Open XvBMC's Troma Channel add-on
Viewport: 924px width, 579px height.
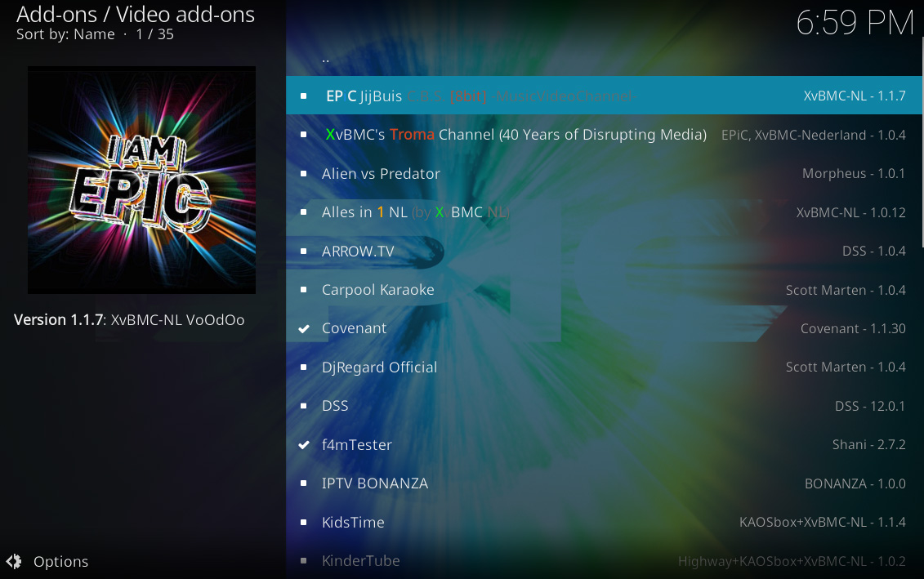tap(604, 134)
